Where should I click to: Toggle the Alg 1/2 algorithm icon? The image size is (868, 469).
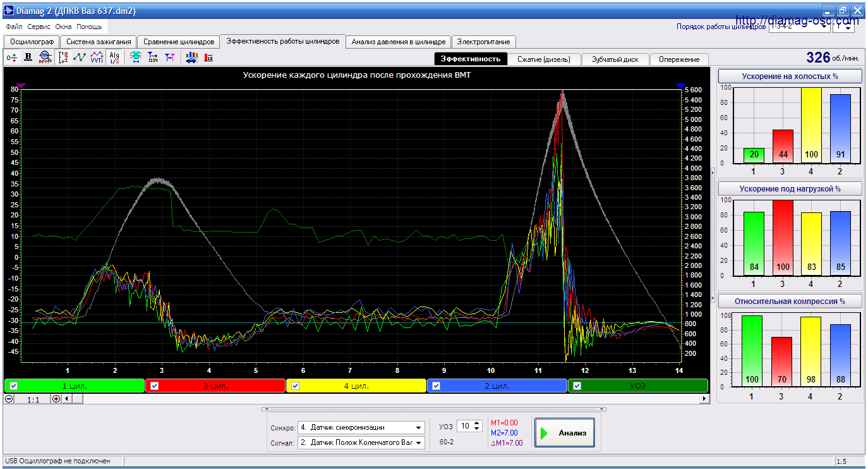[x=114, y=58]
